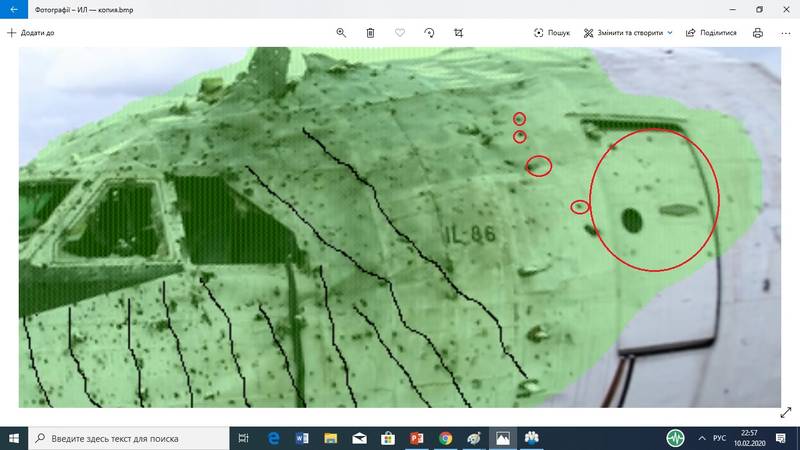Show hidden system tray icons chevron
Viewport: 800px width, 450px height.
702,438
